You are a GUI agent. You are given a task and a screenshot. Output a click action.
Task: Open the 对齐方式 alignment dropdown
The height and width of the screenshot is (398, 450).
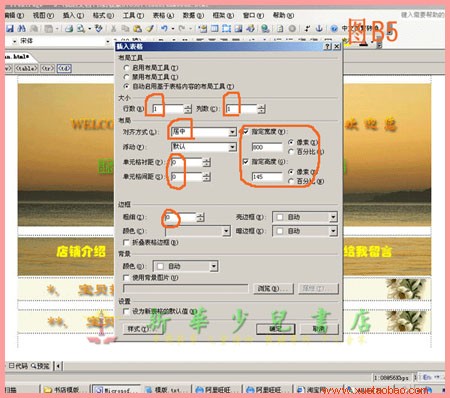click(x=232, y=132)
